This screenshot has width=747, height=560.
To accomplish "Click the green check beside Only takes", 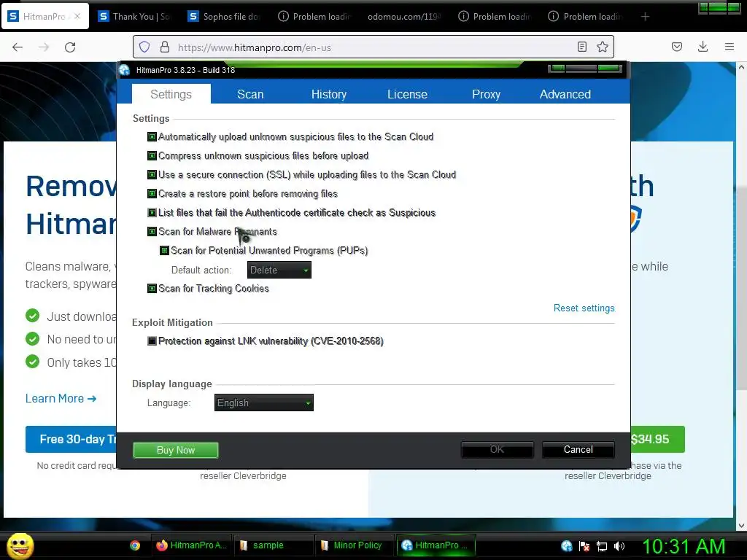I will pos(32,362).
